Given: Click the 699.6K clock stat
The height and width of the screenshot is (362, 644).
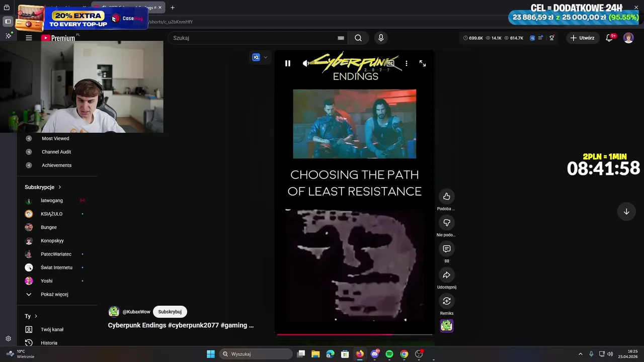Looking at the screenshot, I should [473, 38].
